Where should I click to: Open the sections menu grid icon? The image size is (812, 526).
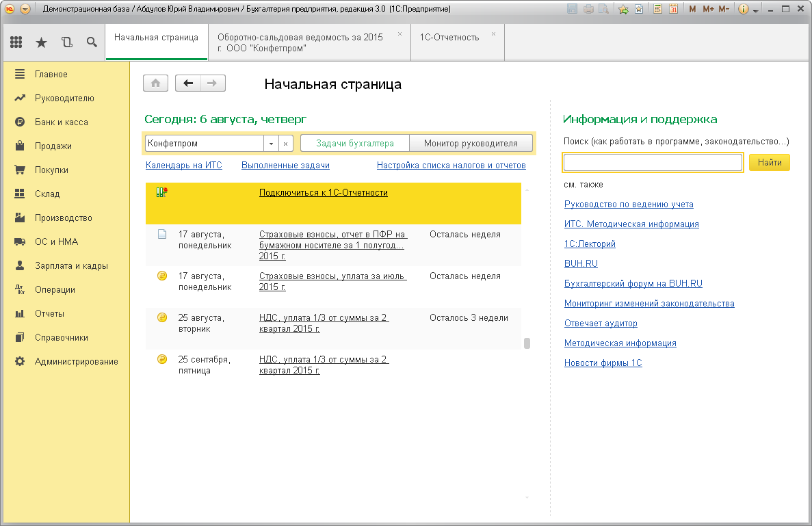pyautogui.click(x=16, y=42)
